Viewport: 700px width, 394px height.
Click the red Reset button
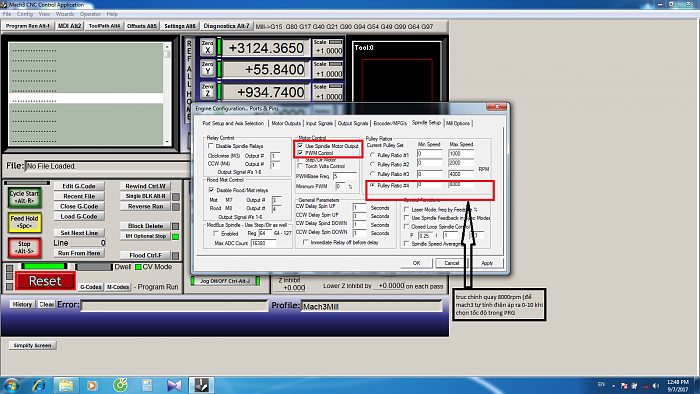pyautogui.click(x=45, y=281)
